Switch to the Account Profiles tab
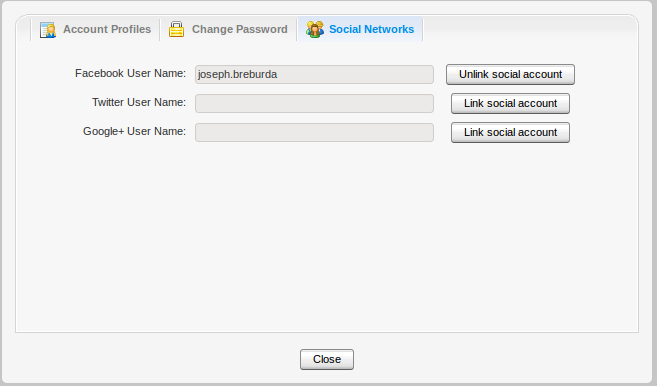The height and width of the screenshot is (386, 657). pos(95,29)
